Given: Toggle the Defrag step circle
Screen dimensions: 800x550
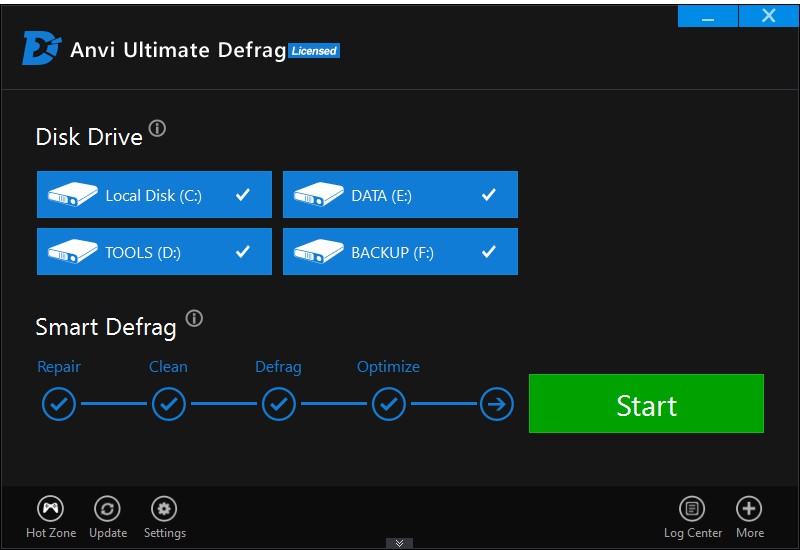Looking at the screenshot, I should click(x=278, y=405).
